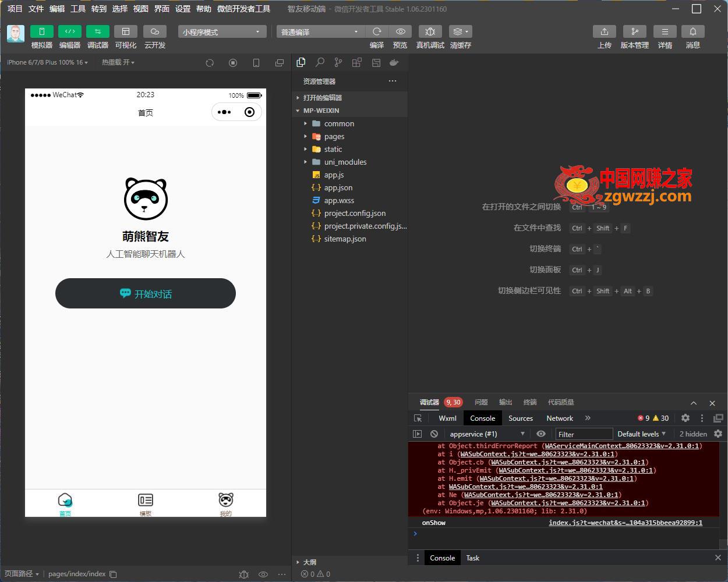This screenshot has width=728, height=582.
Task: Open the app.js file
Action: 349,175
